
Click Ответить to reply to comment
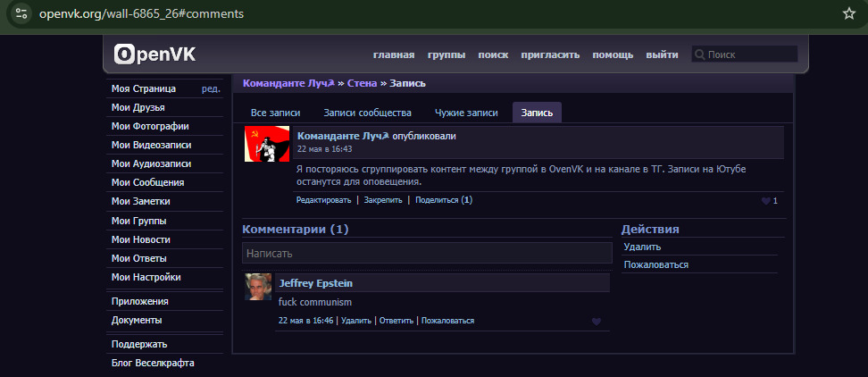(396, 321)
